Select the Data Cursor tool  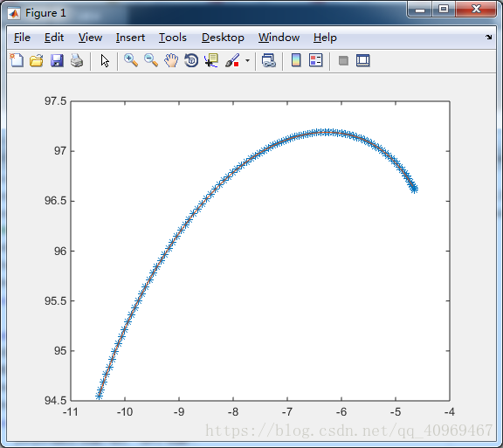pyautogui.click(x=211, y=60)
